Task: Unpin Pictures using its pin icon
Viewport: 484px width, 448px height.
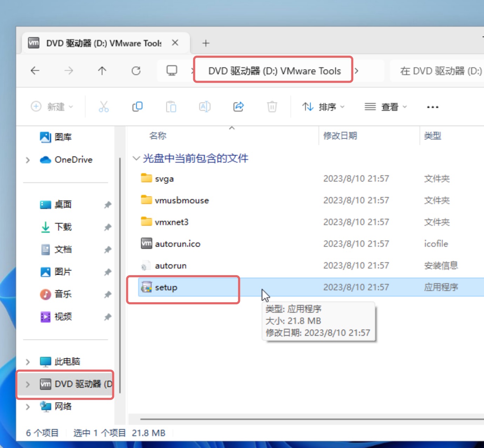Action: click(108, 272)
